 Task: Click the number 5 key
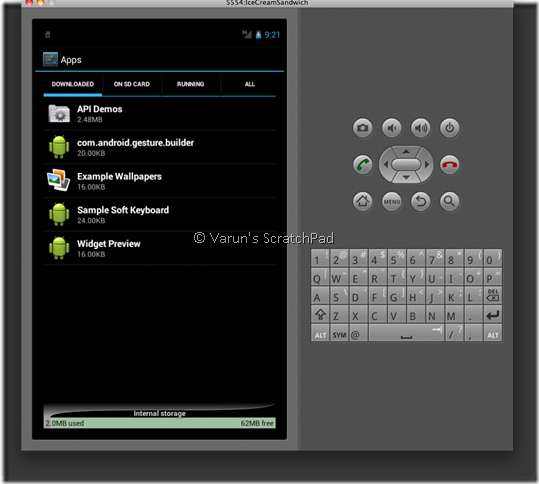(x=397, y=258)
